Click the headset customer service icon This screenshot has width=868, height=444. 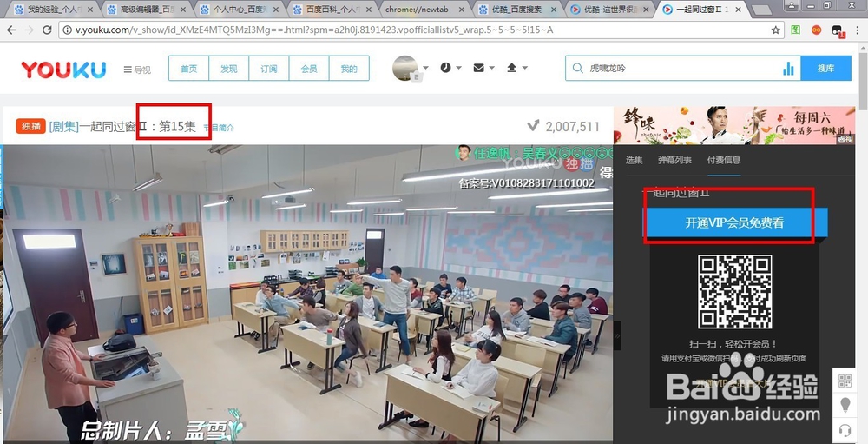[845, 430]
